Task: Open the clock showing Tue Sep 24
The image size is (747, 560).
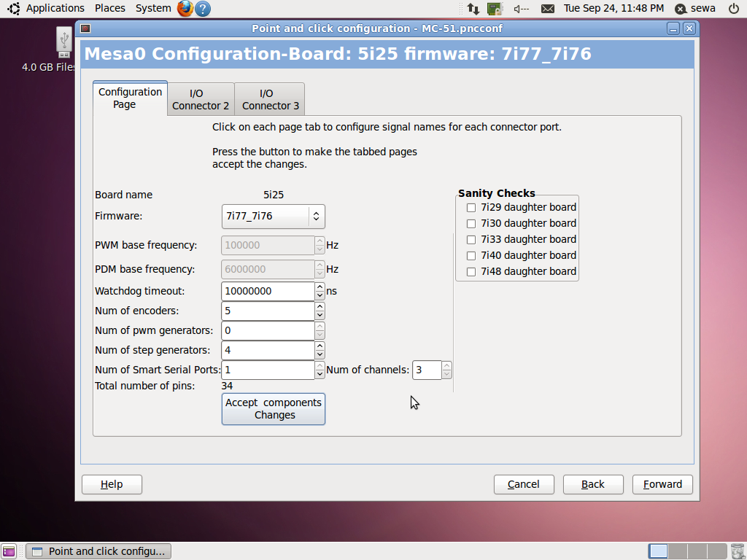Action: [614, 8]
